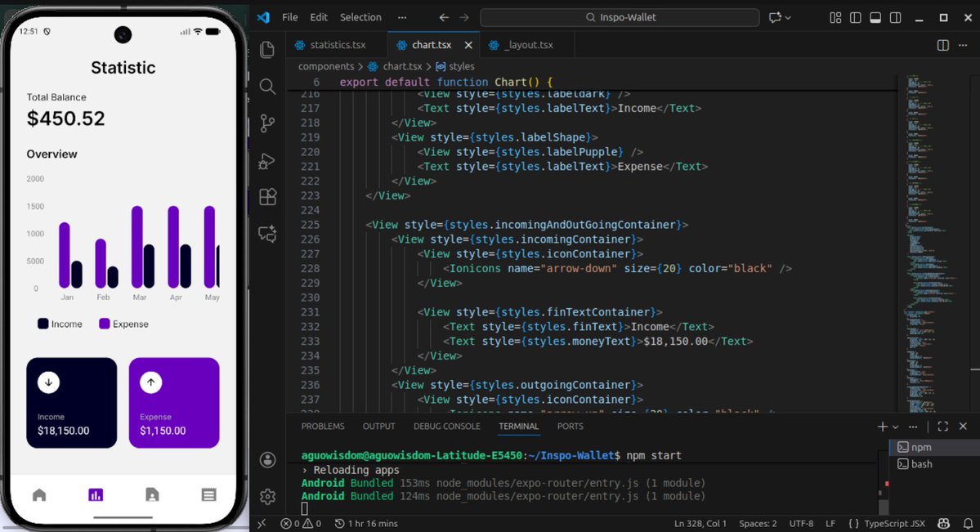Open the File menu
Viewport: 980px width, 532px height.
290,17
